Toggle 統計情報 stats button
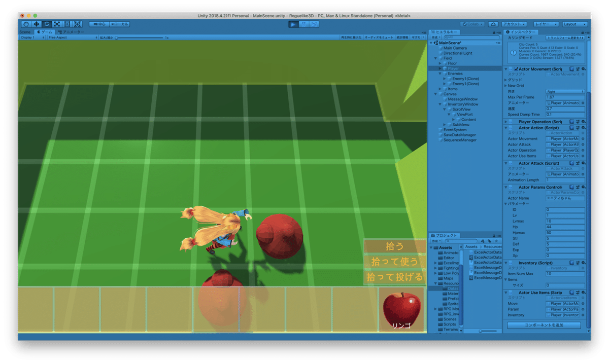The image size is (609, 364). point(402,38)
